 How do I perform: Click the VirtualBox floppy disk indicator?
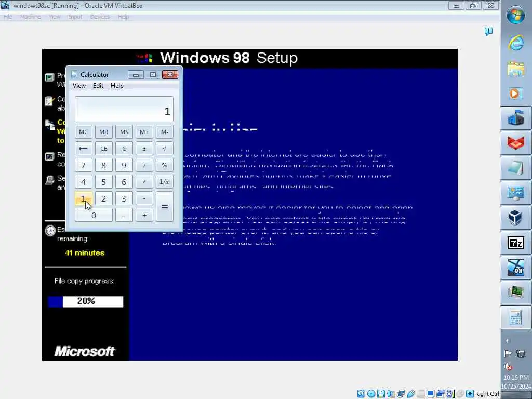pos(381,394)
